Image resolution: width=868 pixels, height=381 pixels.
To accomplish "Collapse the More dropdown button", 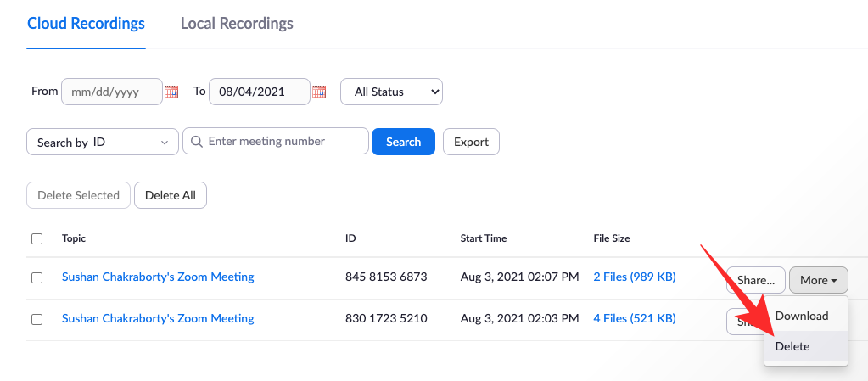I will (818, 280).
